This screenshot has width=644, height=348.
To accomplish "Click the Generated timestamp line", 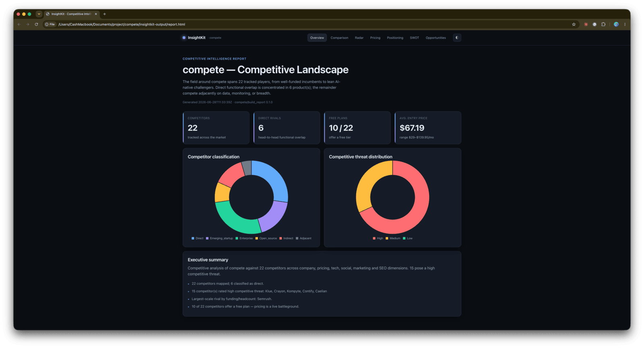I will point(227,102).
